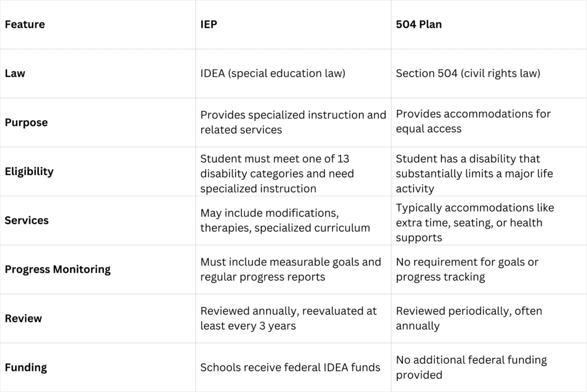This screenshot has height=392, width=587.
Task: Click "Reviewed annually, reevaluated" cell text
Action: click(x=288, y=318)
